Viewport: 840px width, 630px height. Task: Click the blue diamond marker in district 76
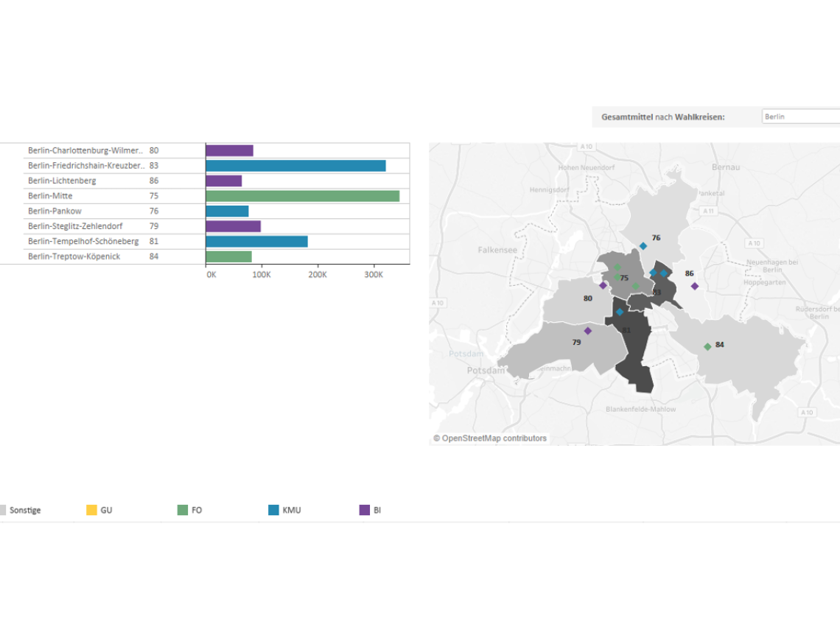[x=643, y=246]
